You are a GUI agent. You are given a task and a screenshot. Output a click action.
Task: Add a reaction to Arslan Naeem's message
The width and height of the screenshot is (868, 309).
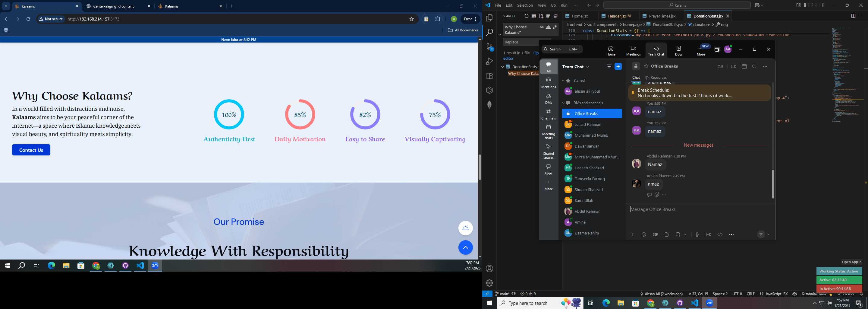click(657, 195)
